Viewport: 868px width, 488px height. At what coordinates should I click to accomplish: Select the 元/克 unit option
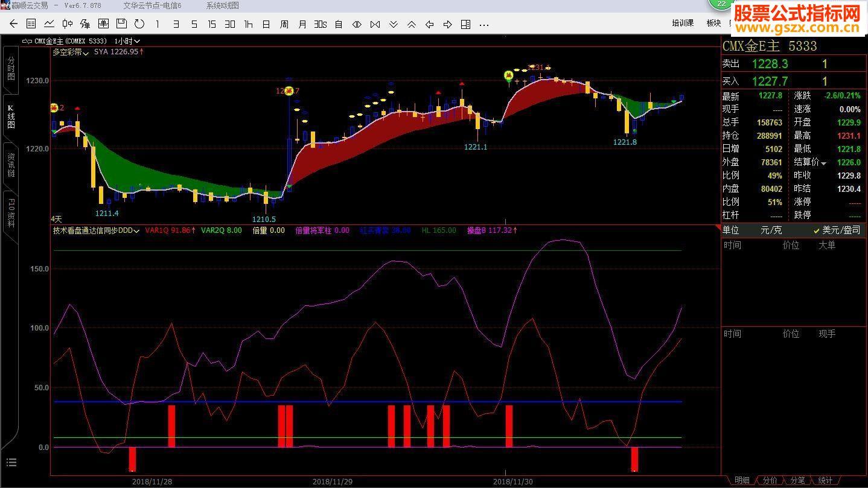click(770, 230)
